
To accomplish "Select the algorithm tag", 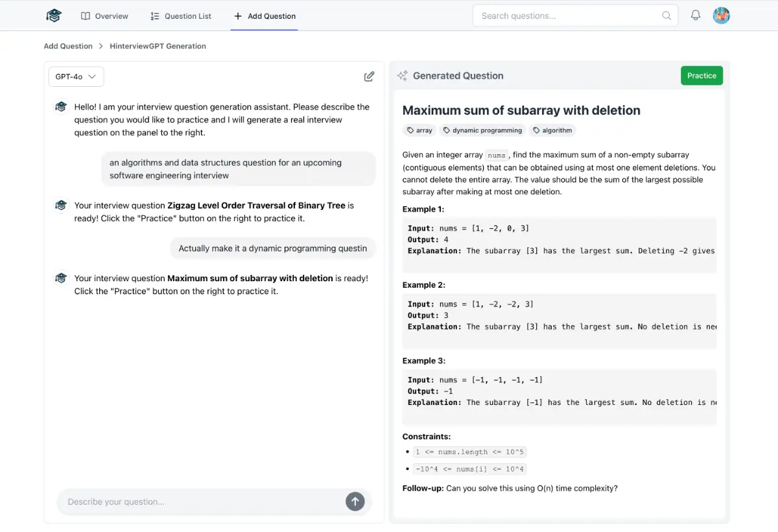I will (552, 130).
